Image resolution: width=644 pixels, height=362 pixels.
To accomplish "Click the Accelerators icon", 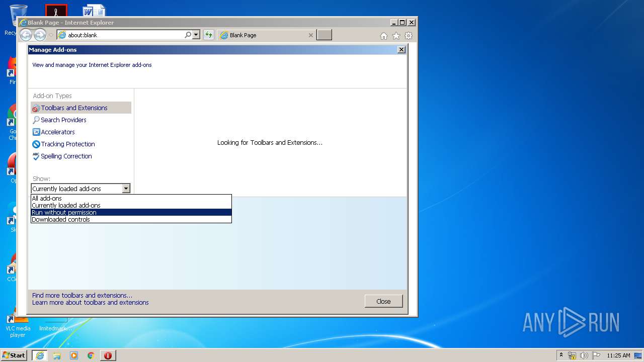I will tap(36, 132).
